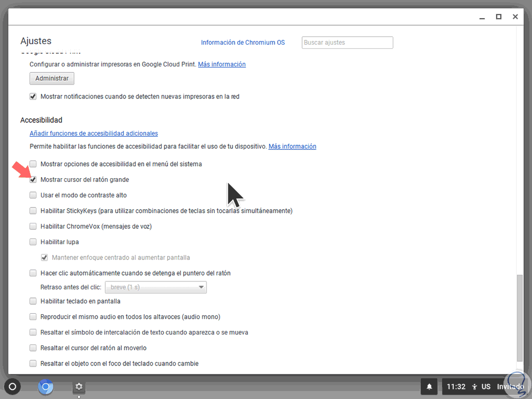Open Más información link under Accesibilidad
This screenshot has height=399, width=532.
[293, 146]
